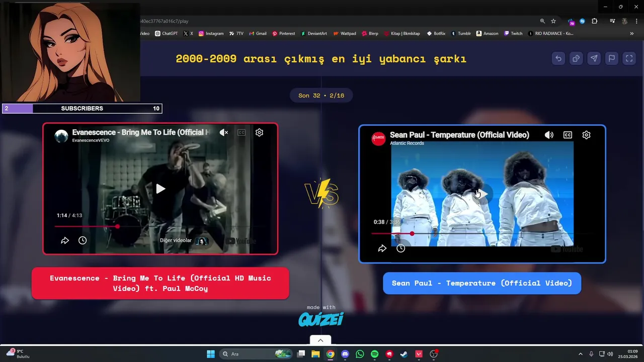The image size is (644, 362).
Task: Open YouTube logo on Sean Paul player
Action: [567, 249]
